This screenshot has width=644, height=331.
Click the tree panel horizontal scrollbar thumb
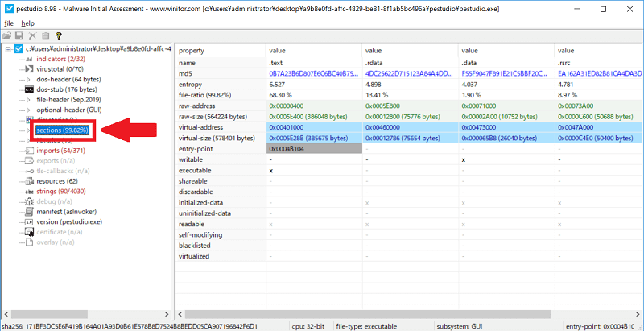point(49,314)
